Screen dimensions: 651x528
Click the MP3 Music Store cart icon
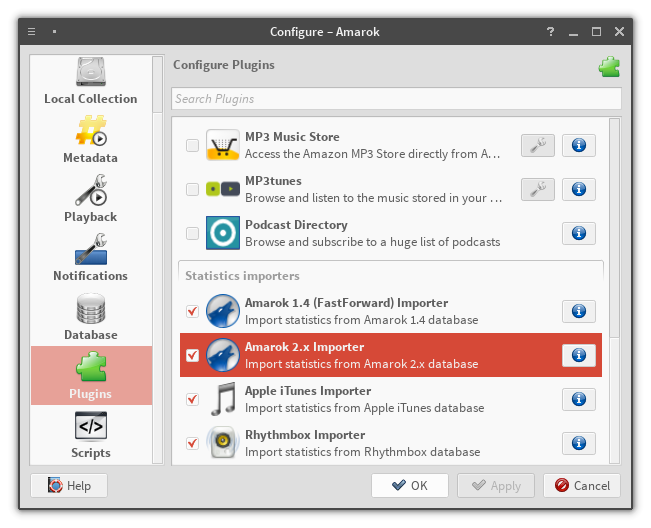(223, 145)
